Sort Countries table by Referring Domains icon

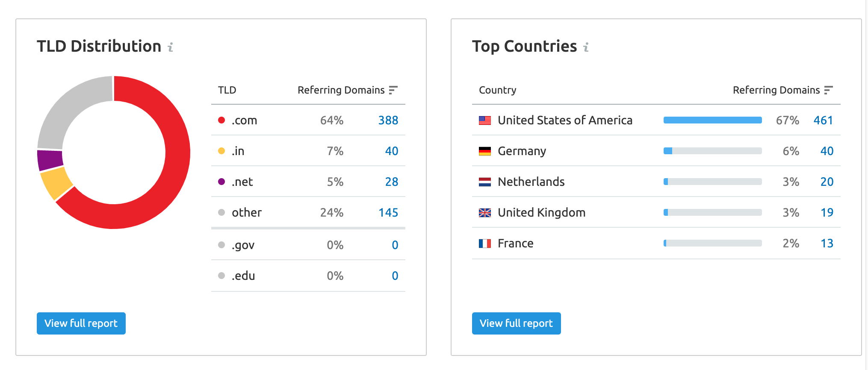point(828,90)
